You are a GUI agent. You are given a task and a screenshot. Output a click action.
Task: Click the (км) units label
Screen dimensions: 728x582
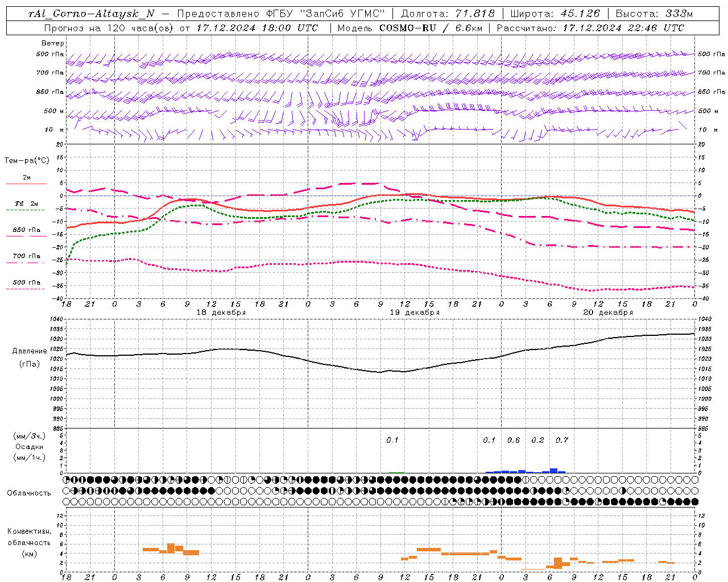29,554
